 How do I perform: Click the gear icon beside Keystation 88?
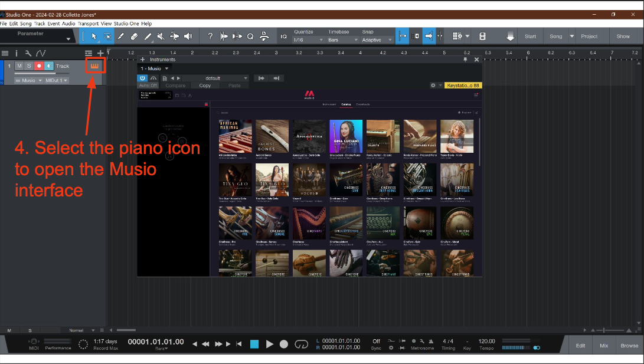click(x=433, y=86)
